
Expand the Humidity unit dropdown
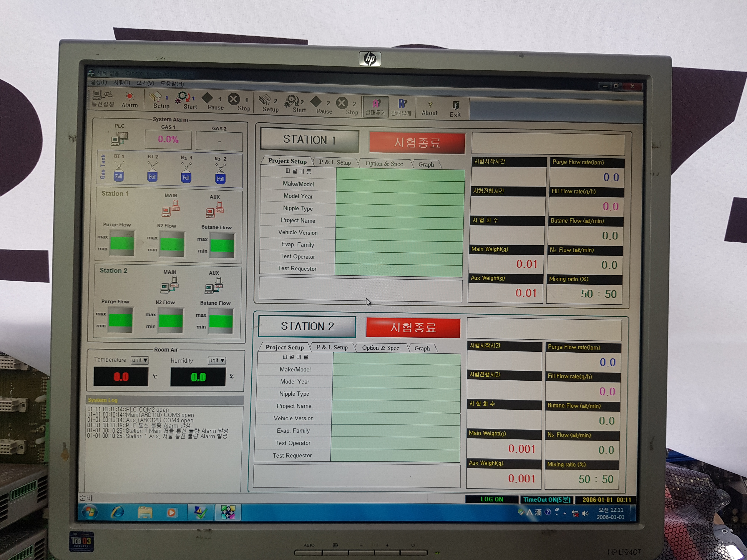(x=216, y=361)
